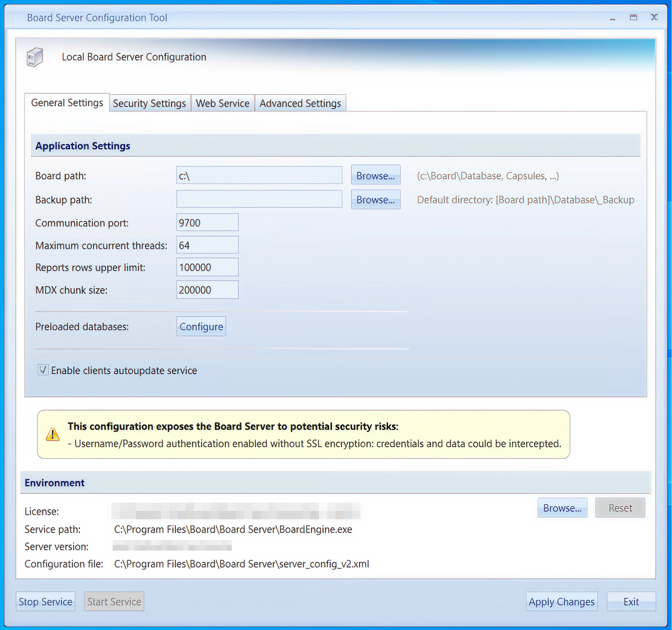Click the Local Board Server Configuration heading
Screen dimensions: 672x630
point(134,57)
